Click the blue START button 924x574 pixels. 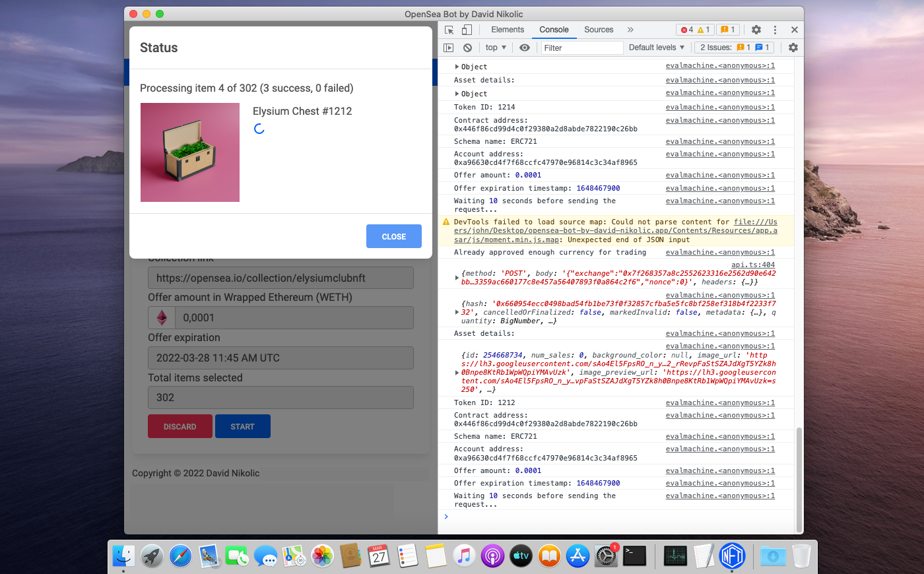[243, 426]
